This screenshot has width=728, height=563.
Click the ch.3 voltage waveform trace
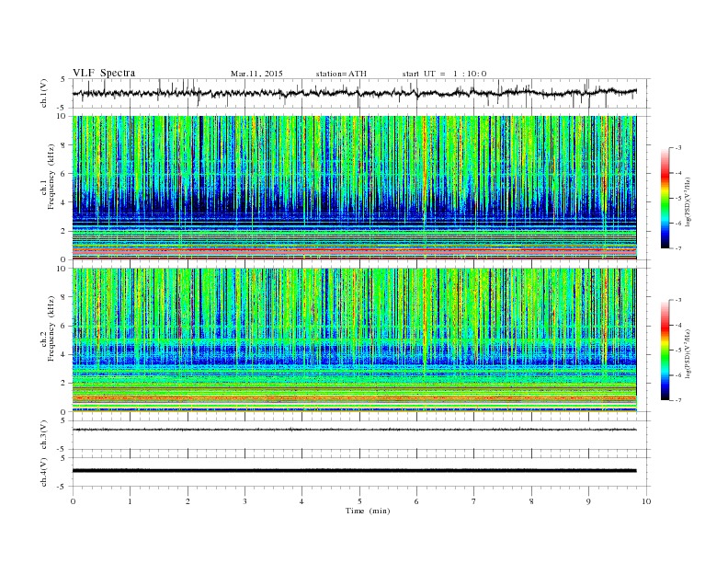(x=354, y=430)
